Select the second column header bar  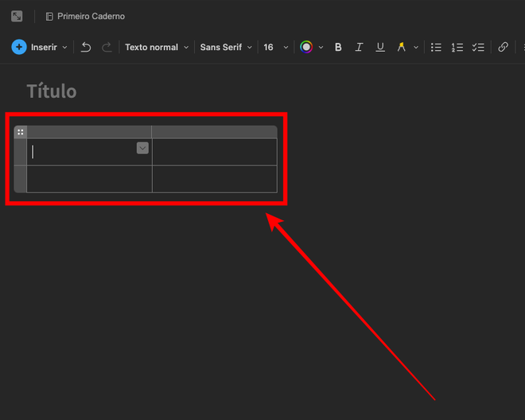[x=215, y=132]
